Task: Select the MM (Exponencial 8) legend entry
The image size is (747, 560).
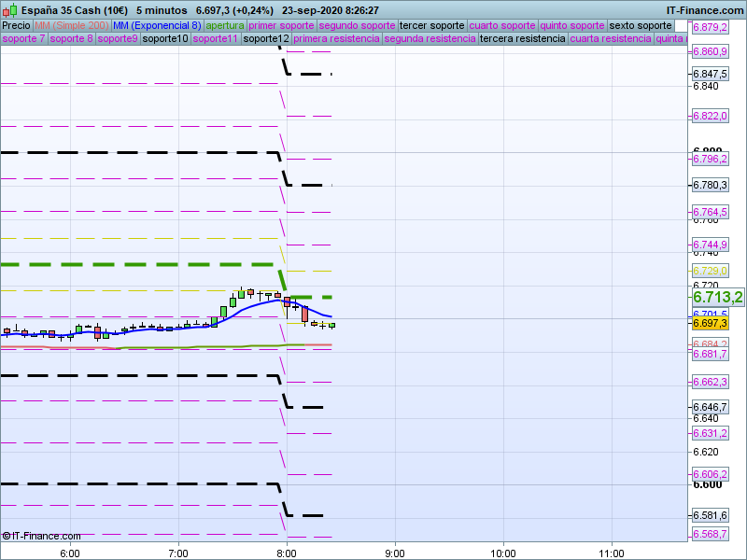Action: (x=156, y=25)
